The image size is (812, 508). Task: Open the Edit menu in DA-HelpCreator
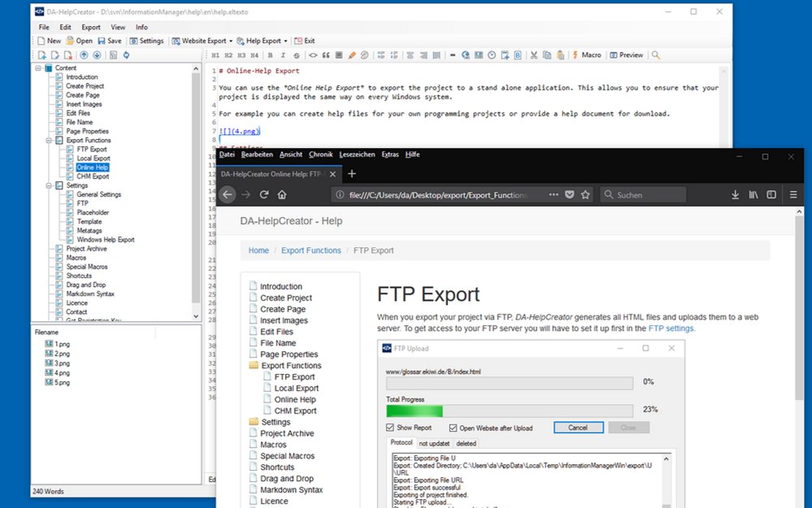click(x=65, y=27)
